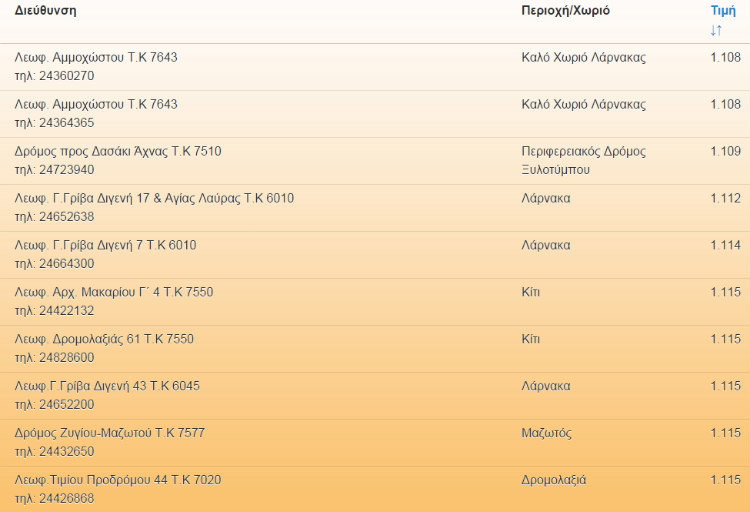Select phone number τηλ: 24664300

[x=55, y=264]
